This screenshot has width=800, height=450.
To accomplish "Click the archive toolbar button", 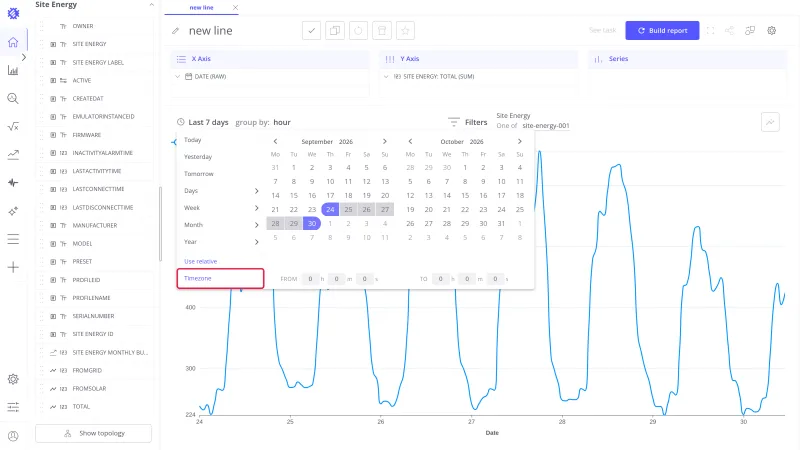I will point(382,31).
